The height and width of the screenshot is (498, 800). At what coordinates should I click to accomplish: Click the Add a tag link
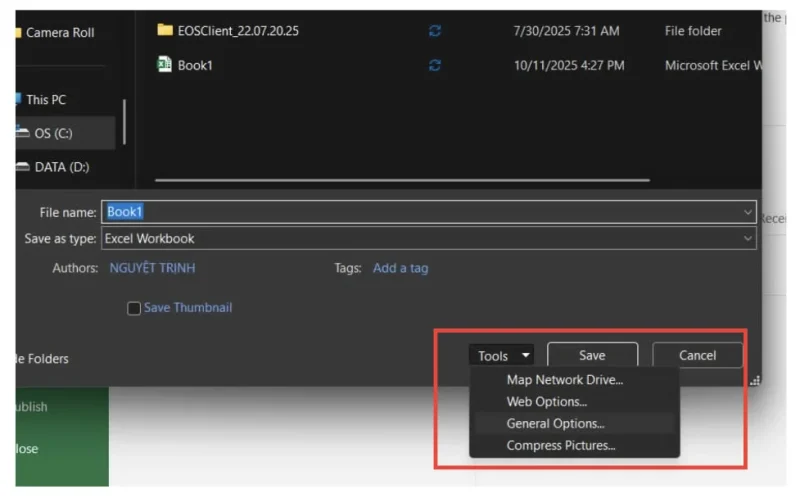point(400,268)
